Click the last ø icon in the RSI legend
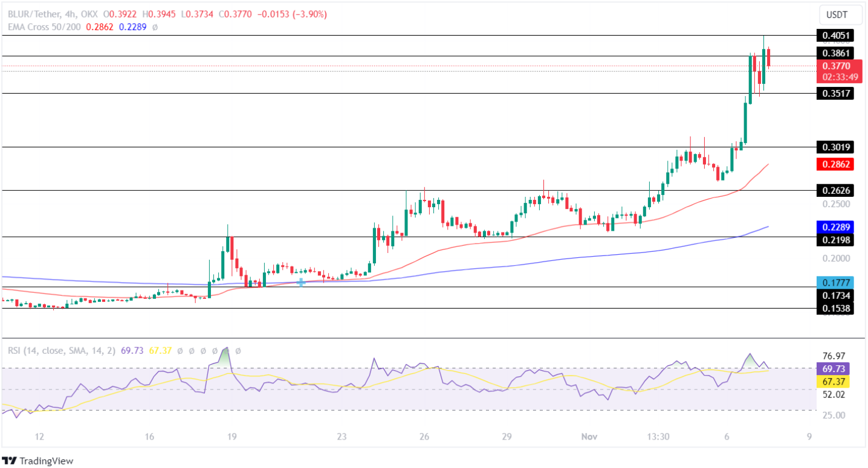The width and height of the screenshot is (868, 468). [x=237, y=350]
